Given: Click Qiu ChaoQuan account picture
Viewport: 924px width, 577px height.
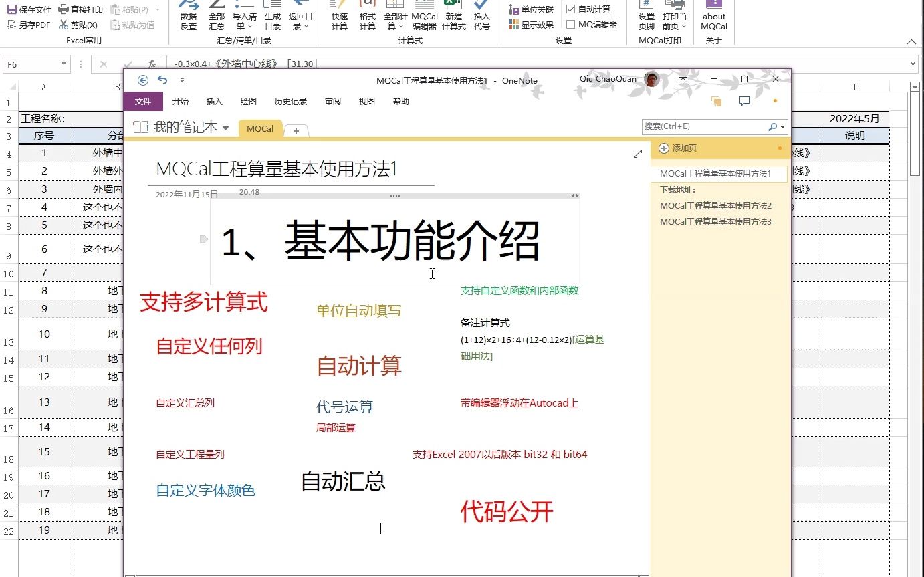Looking at the screenshot, I should (652, 80).
